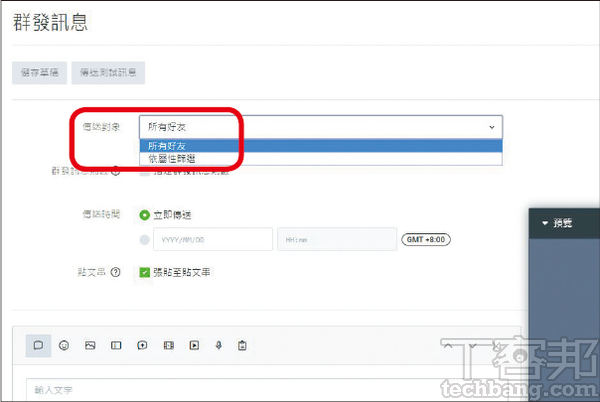Click the voice message microphone icon
This screenshot has width=600, height=402.
[218, 345]
